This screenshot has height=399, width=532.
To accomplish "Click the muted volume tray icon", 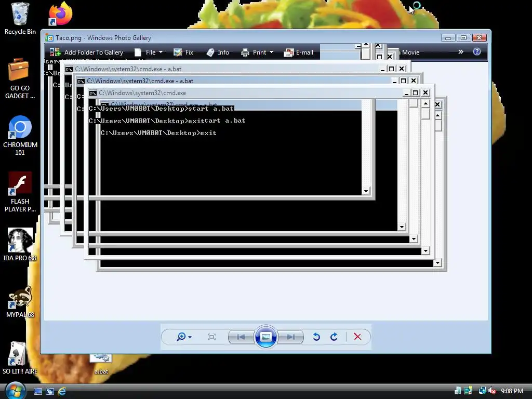I will click(492, 391).
